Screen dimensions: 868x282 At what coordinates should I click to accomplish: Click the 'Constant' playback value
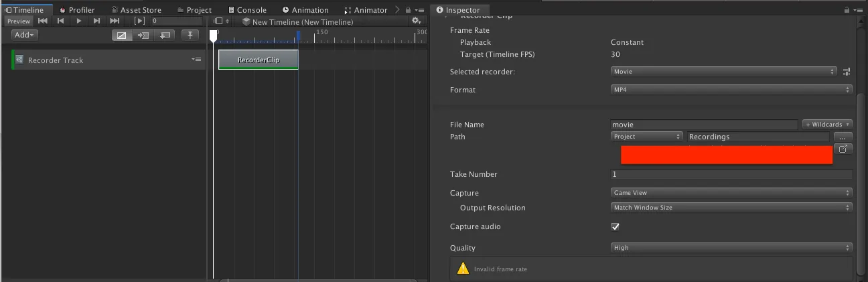[x=627, y=42]
